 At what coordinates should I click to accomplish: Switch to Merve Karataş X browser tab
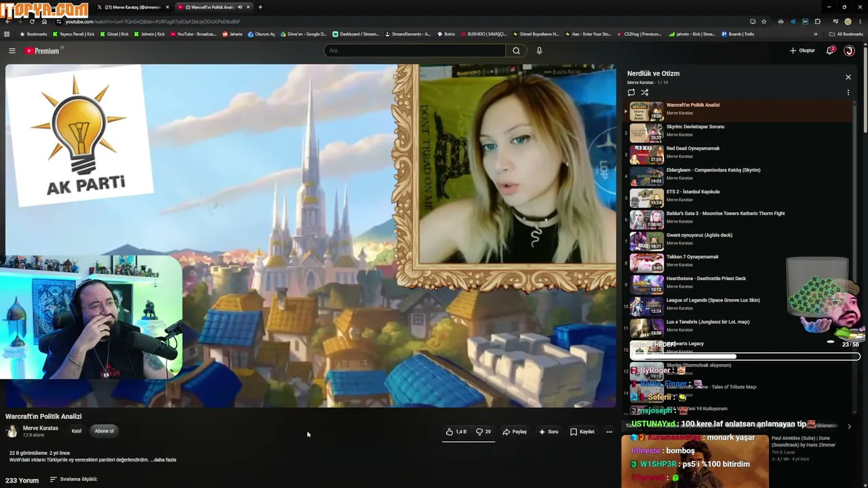pos(133,7)
